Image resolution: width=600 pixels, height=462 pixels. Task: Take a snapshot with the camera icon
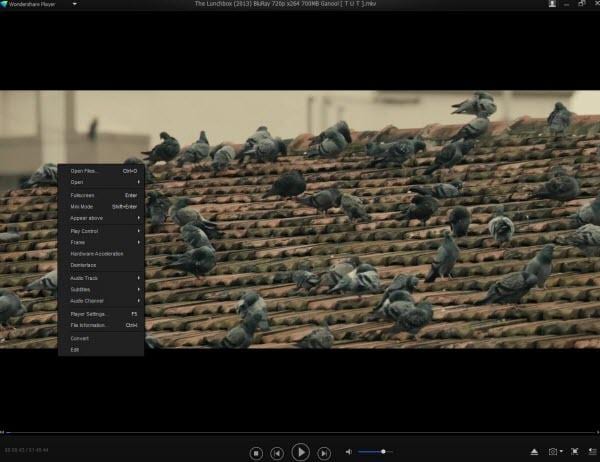553,452
